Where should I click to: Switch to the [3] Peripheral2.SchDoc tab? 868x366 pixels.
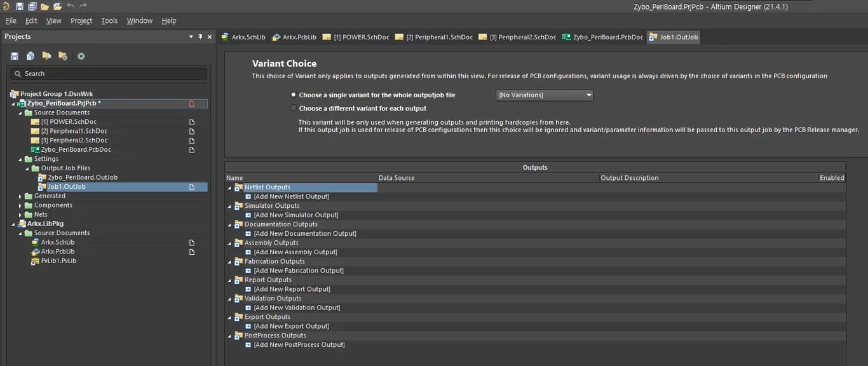click(x=518, y=37)
